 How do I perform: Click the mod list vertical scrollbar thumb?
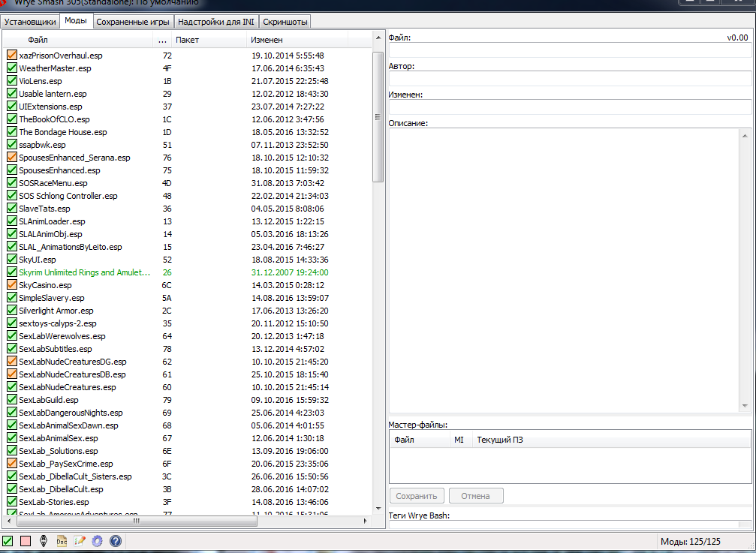(378, 116)
